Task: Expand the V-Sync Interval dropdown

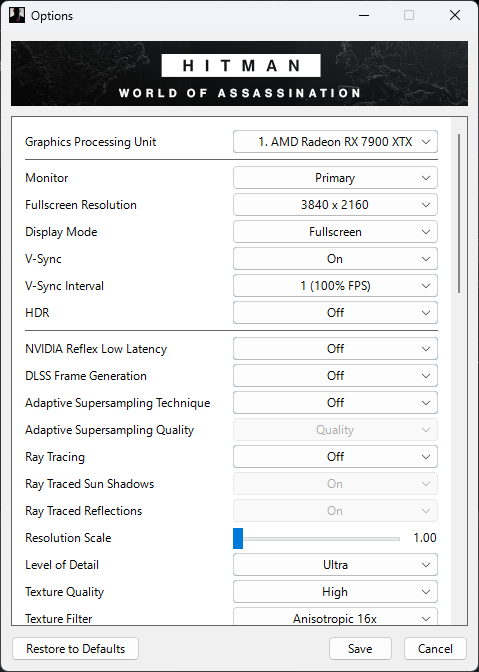Action: 335,286
